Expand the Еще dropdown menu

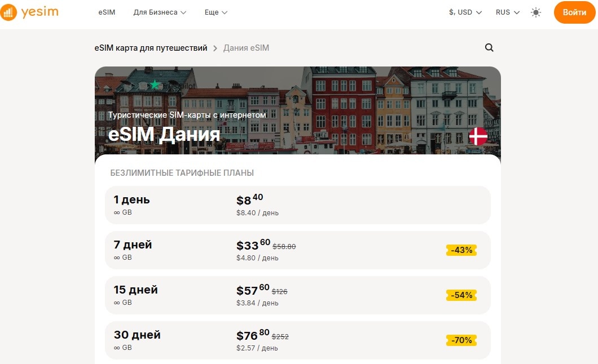click(216, 12)
